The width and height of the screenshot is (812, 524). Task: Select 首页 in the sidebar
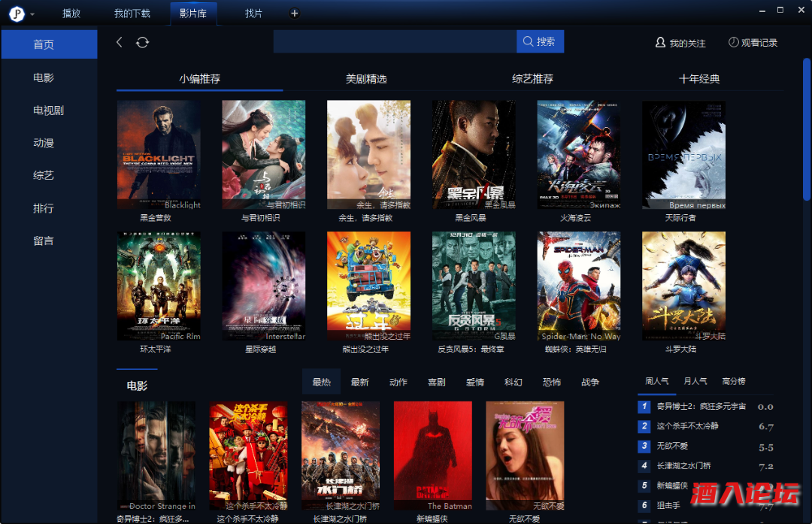pos(49,44)
